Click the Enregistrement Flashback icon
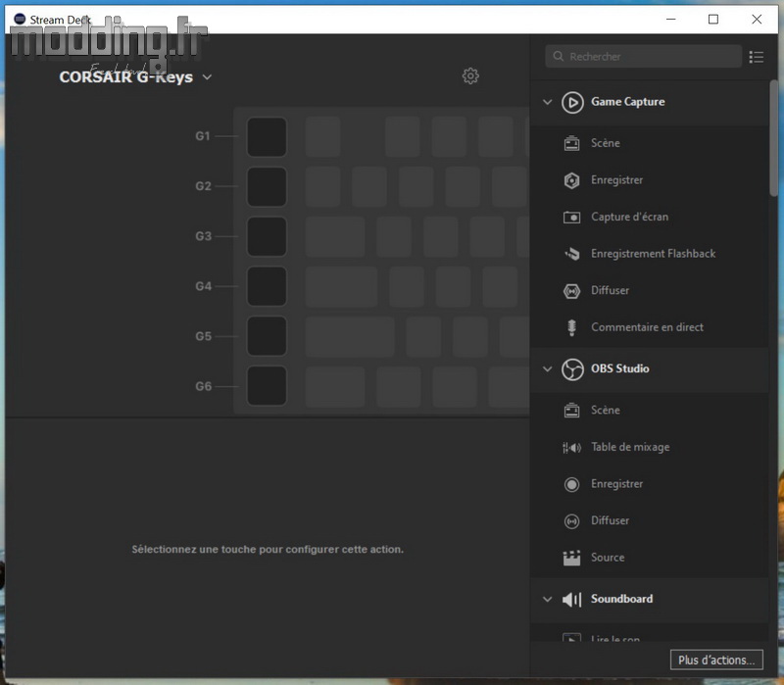The width and height of the screenshot is (784, 685). [571, 254]
